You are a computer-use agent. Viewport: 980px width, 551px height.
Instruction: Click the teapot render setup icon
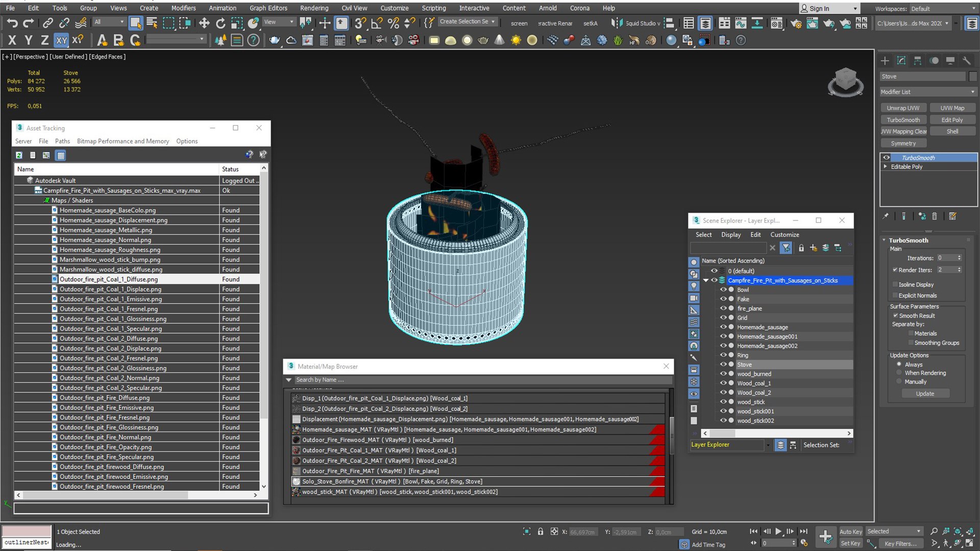[796, 23]
